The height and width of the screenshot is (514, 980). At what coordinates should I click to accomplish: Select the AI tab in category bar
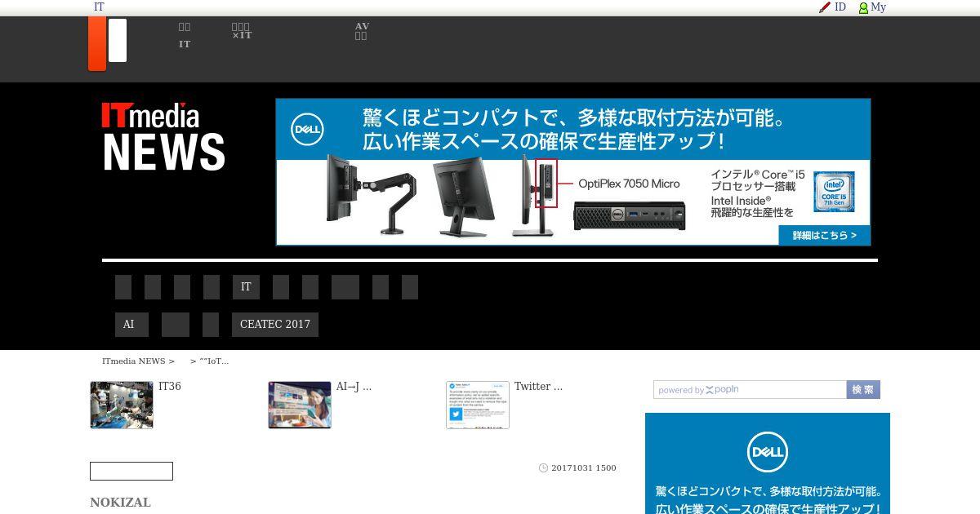[x=131, y=325]
